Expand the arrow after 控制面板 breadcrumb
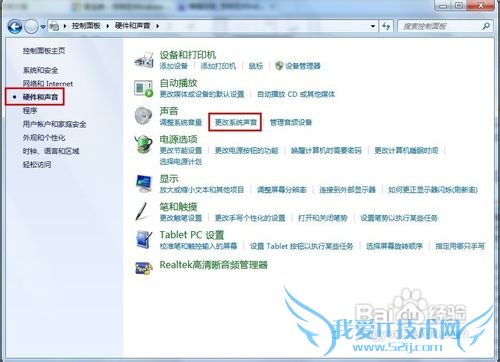Viewport: 500px width, 362px height. tap(108, 26)
